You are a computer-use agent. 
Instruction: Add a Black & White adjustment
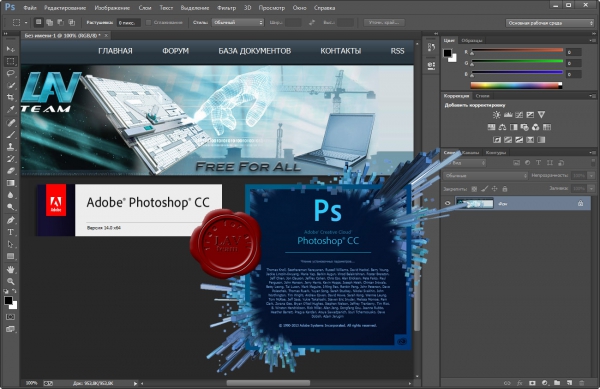(x=514, y=127)
